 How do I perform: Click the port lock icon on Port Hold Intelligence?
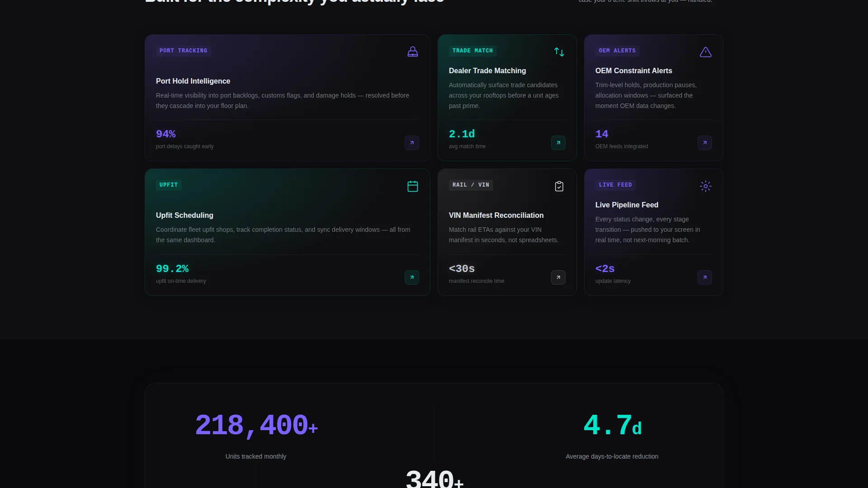pyautogui.click(x=412, y=52)
